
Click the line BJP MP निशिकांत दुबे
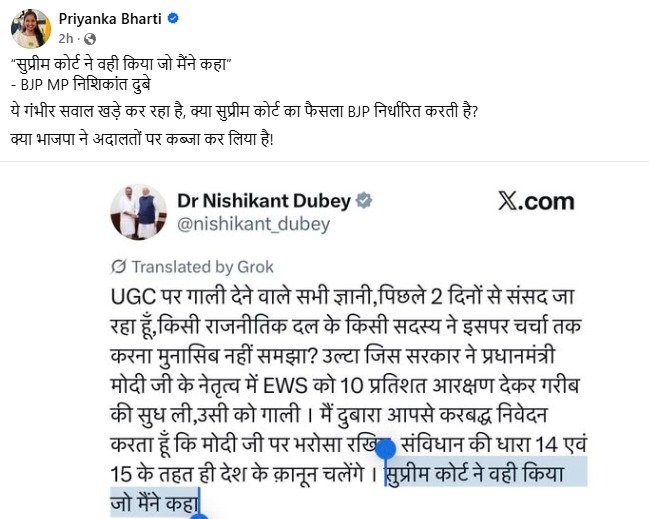pos(81,84)
